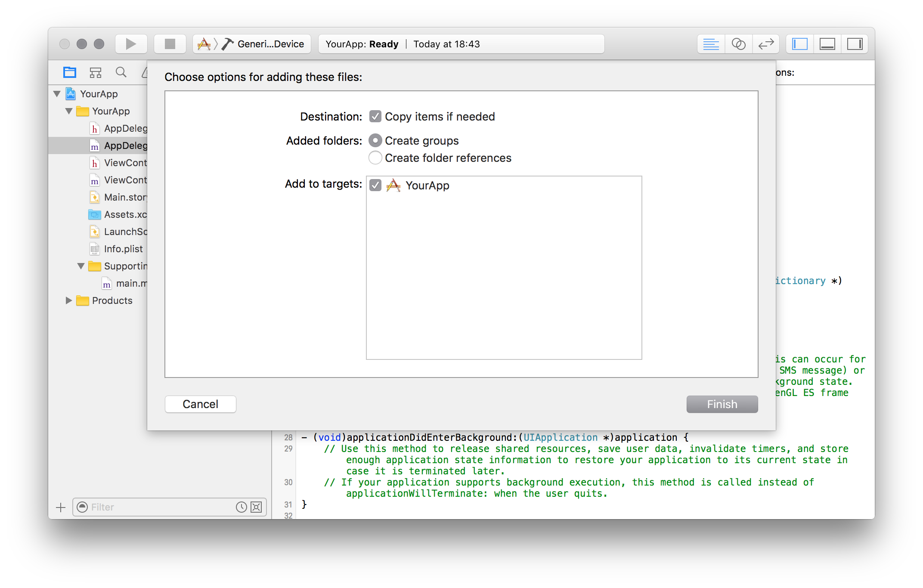Screen dimensions: 923x588
Task: Open the Find navigator search icon
Action: coord(121,72)
